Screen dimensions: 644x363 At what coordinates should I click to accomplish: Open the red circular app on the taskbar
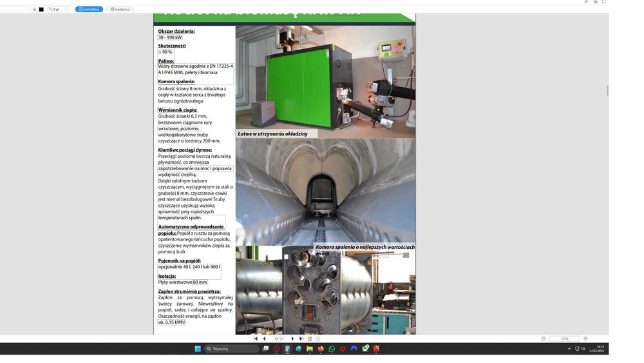(x=343, y=349)
